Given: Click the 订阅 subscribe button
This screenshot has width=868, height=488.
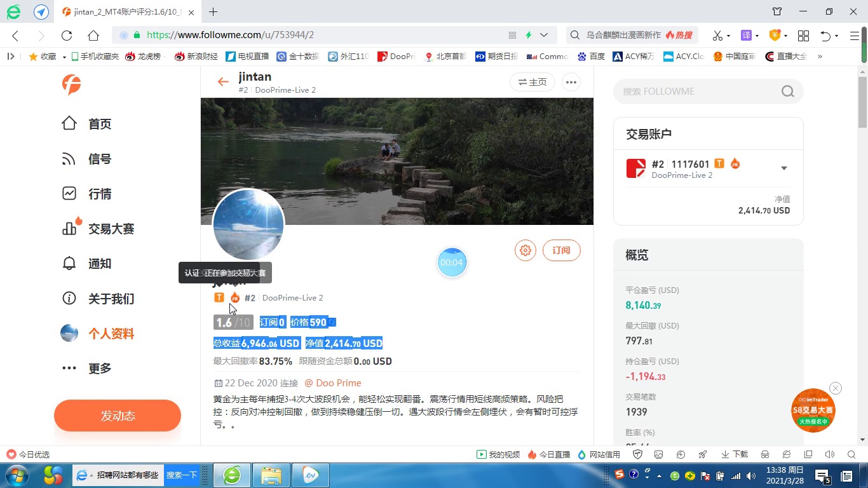Looking at the screenshot, I should (x=562, y=250).
